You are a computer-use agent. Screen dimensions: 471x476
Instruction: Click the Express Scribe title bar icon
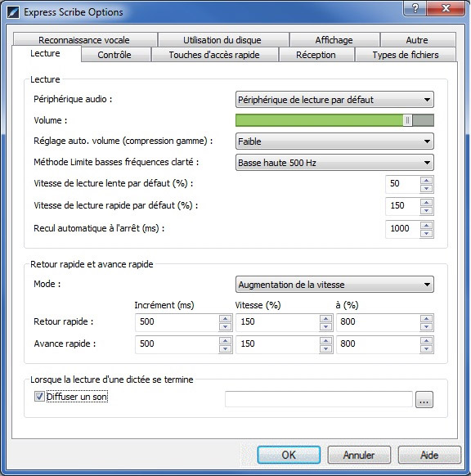point(13,12)
